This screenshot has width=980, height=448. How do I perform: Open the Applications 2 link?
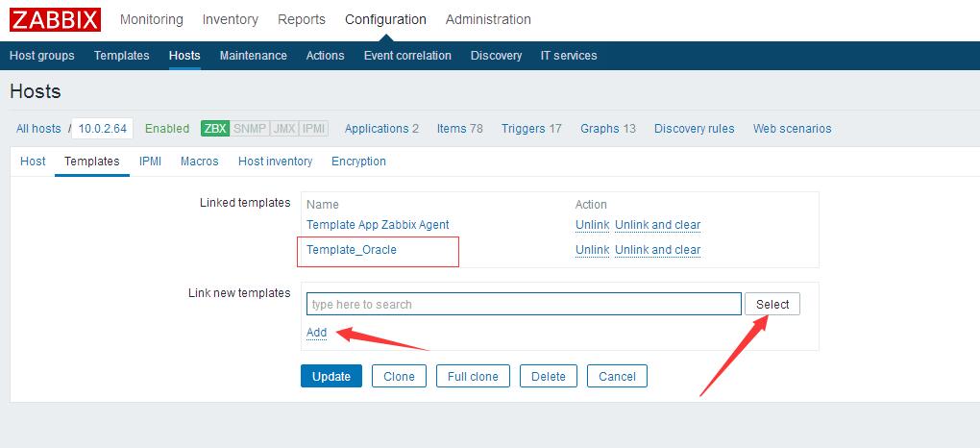381,128
